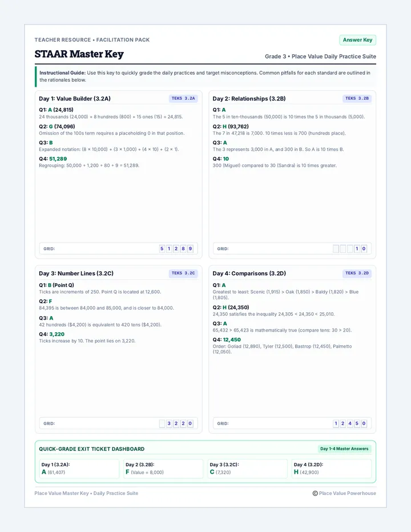The height and width of the screenshot is (532, 411).
Task: Click the empty first grid cell in Day 2
Action: [336, 249]
